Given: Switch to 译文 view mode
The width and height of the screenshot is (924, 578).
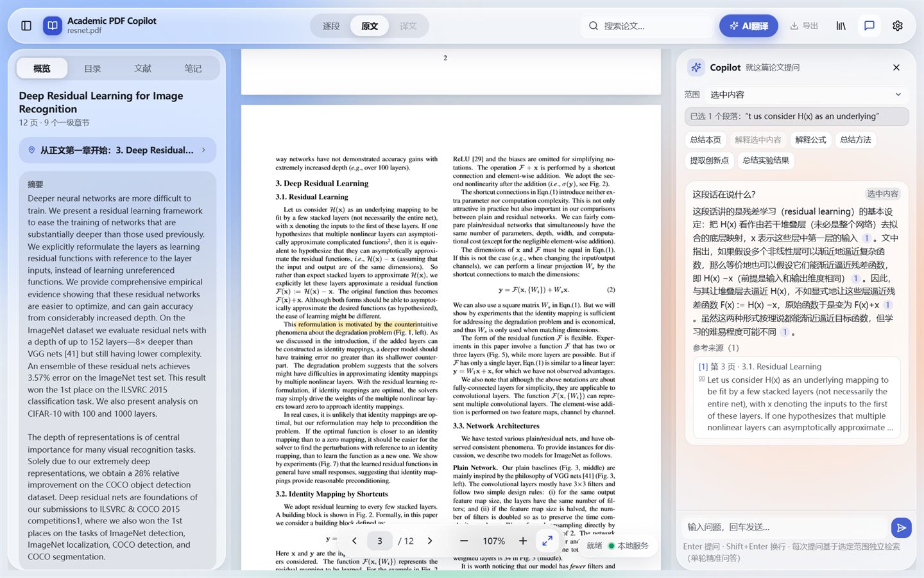Looking at the screenshot, I should click(x=408, y=26).
